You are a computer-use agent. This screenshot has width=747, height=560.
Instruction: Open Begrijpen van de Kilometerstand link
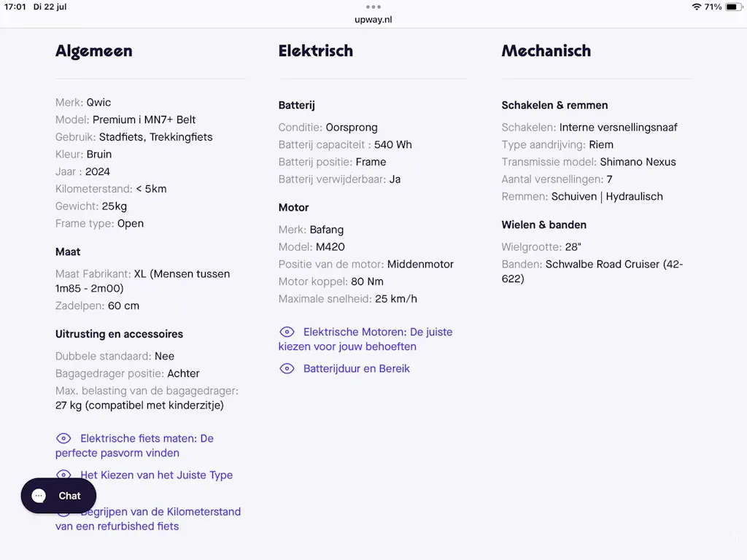pyautogui.click(x=148, y=518)
